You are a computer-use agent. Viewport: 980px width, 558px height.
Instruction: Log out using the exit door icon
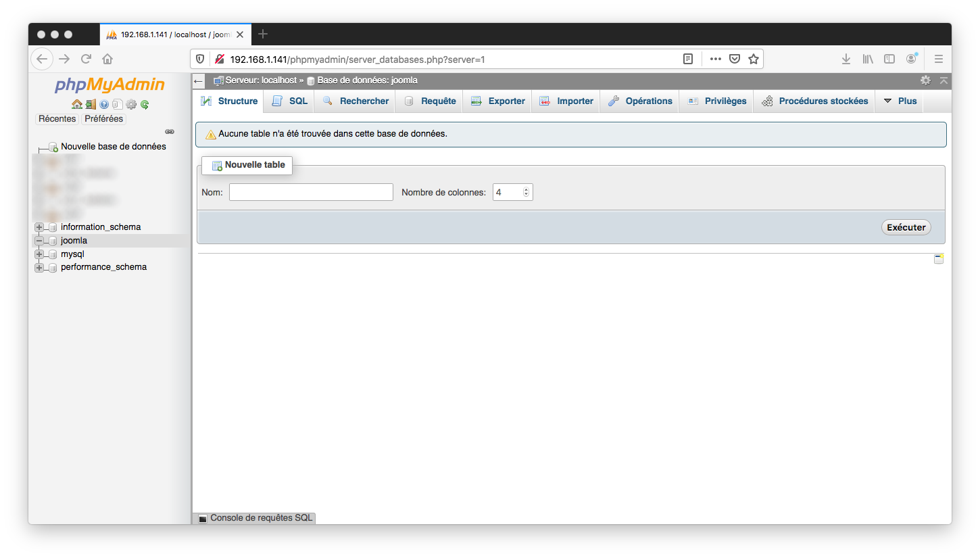(90, 104)
